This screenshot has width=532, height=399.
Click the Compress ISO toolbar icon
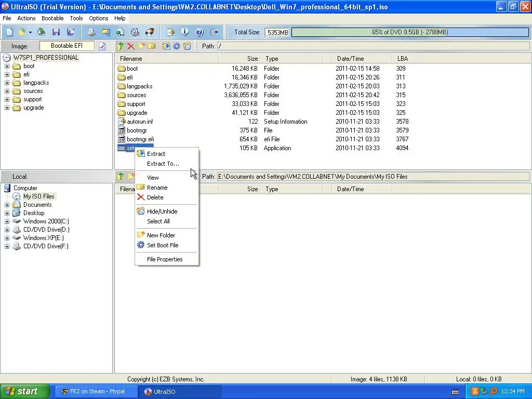coord(106,32)
